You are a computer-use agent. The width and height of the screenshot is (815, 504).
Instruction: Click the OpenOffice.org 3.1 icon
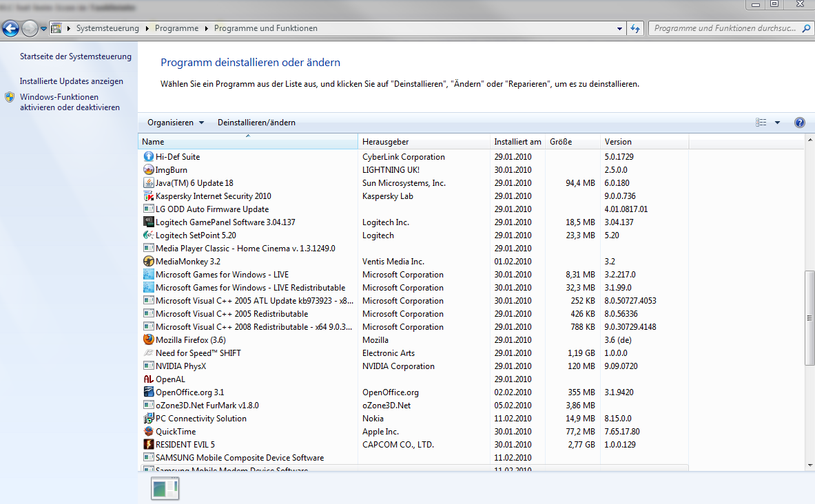click(x=149, y=392)
